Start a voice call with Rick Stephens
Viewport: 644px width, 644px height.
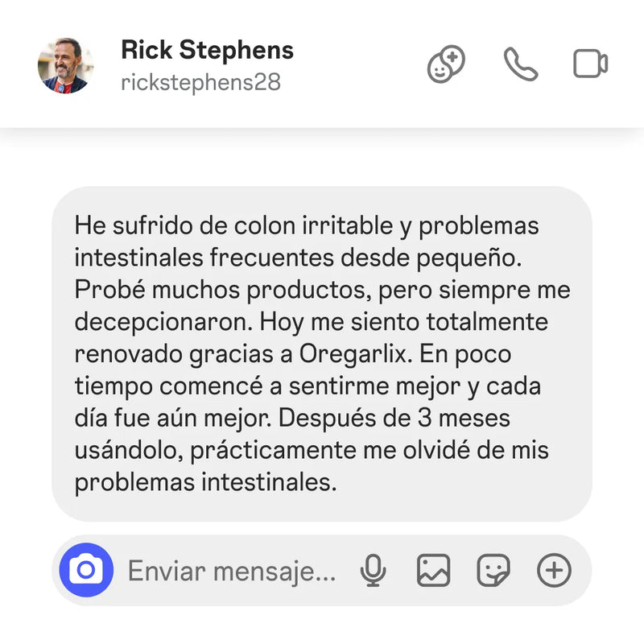pos(521,64)
